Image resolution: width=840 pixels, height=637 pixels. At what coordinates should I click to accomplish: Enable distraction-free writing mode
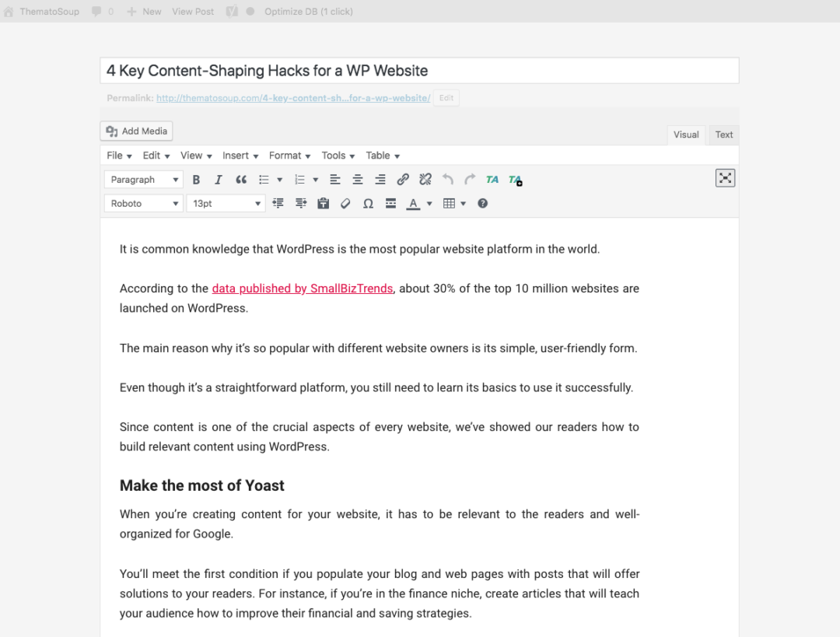pos(725,178)
